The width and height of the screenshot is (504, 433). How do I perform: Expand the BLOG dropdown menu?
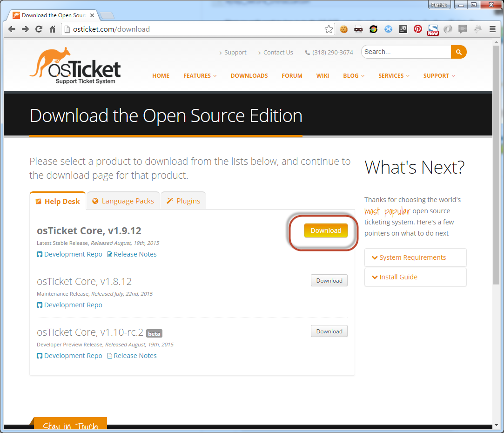point(354,75)
